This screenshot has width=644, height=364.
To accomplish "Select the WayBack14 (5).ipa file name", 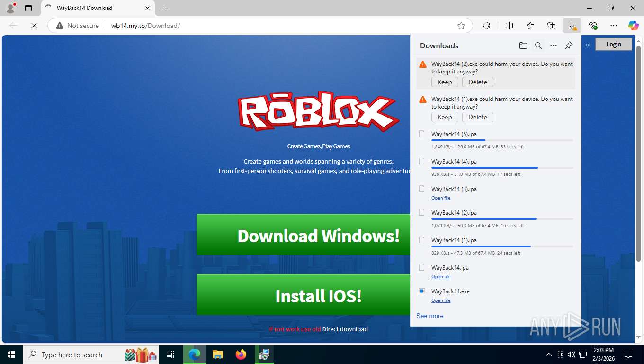I will coord(454,134).
